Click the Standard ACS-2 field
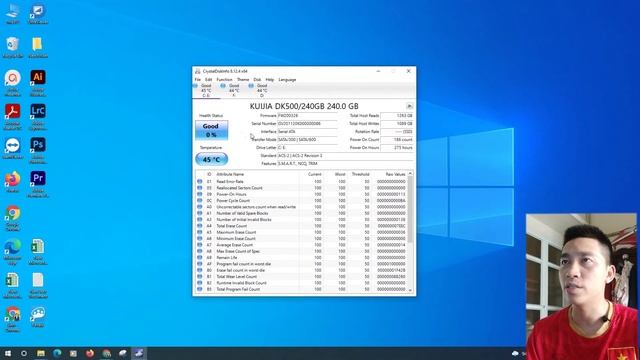This screenshot has height=360, width=640. (x=345, y=156)
